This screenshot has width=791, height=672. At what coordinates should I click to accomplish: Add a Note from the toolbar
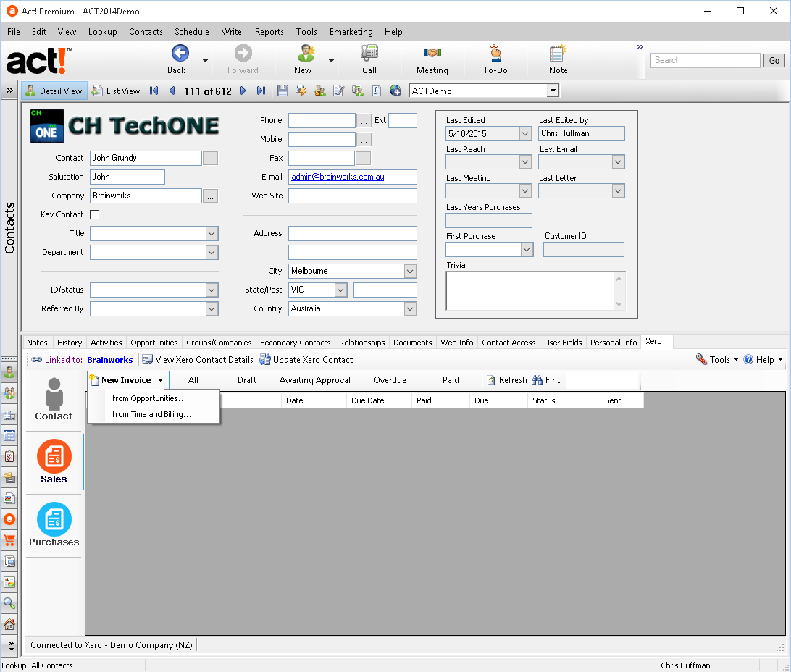pos(558,53)
